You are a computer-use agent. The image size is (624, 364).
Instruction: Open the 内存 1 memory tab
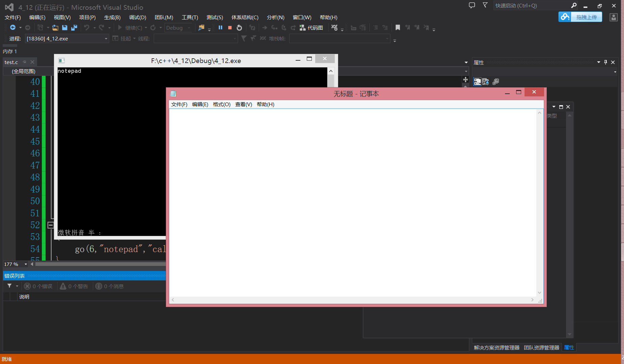click(x=10, y=52)
